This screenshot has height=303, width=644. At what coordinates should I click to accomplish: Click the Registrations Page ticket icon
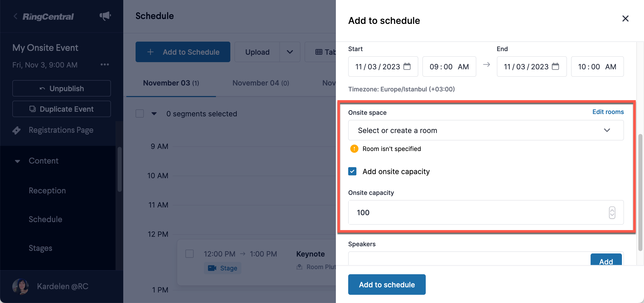coord(16,130)
